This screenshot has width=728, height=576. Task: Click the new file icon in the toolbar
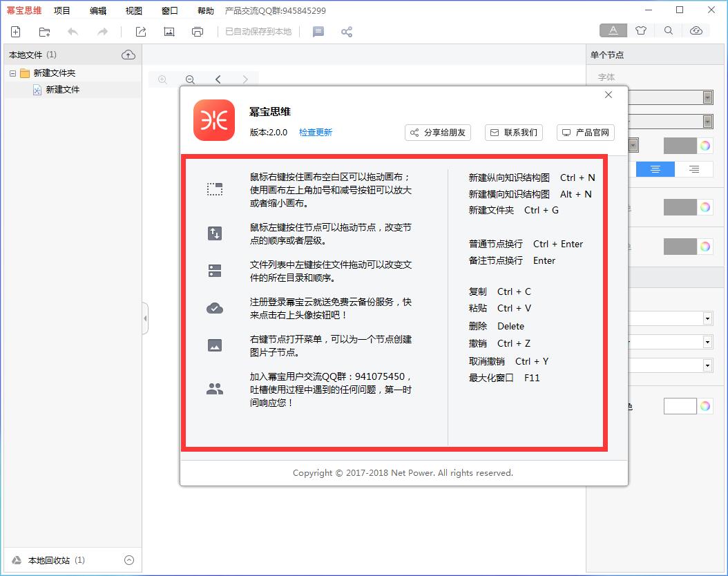[x=16, y=32]
